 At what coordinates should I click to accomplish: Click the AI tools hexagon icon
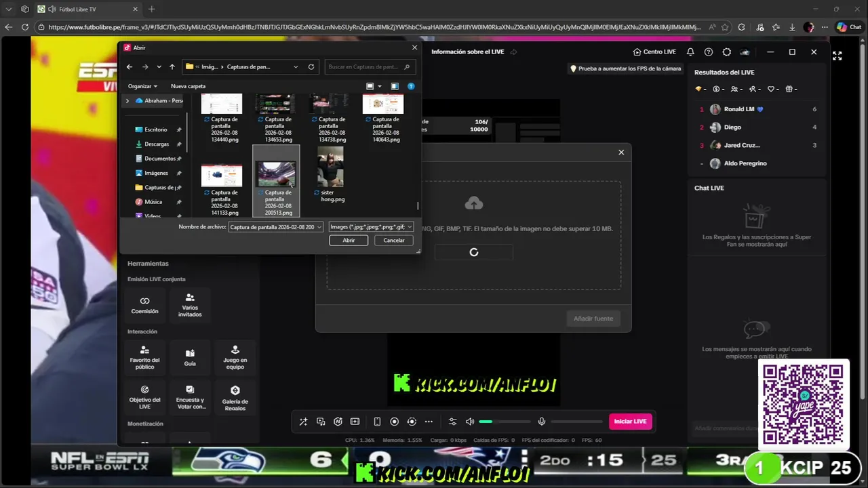click(x=338, y=422)
